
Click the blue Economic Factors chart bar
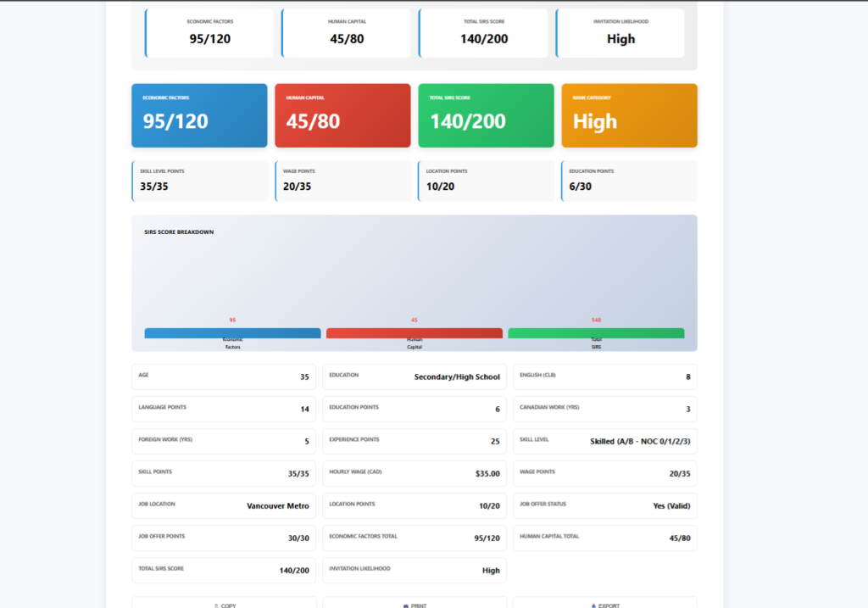pos(232,332)
